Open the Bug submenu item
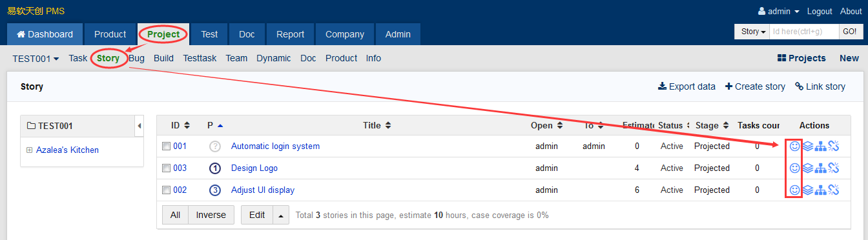Viewport: 868px width, 240px height. point(136,58)
